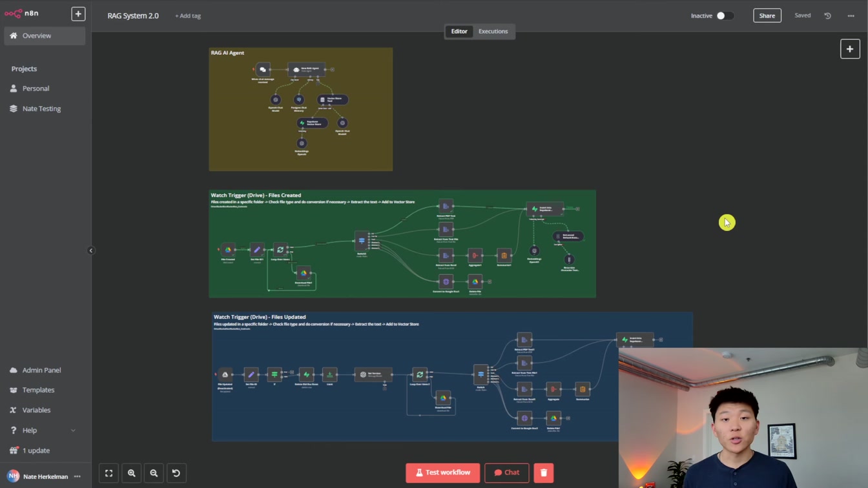
Task: Select the Set File ID node in Files Created
Action: (x=257, y=249)
